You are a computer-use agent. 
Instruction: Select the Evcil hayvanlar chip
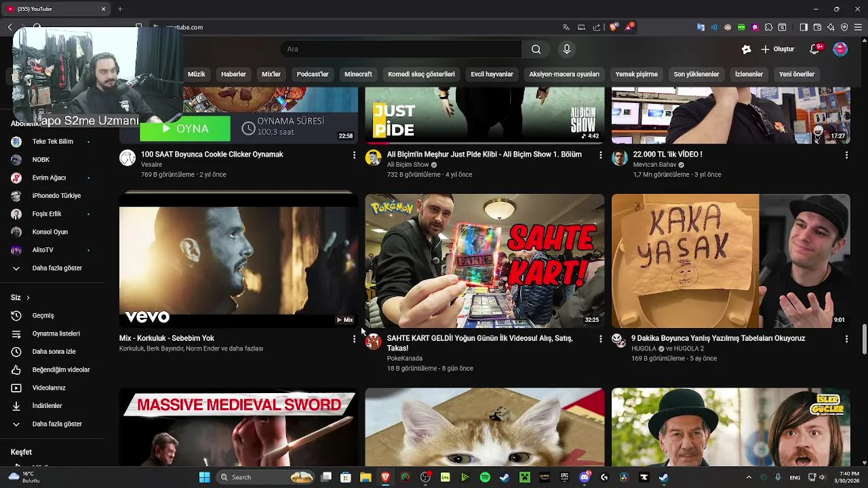492,74
